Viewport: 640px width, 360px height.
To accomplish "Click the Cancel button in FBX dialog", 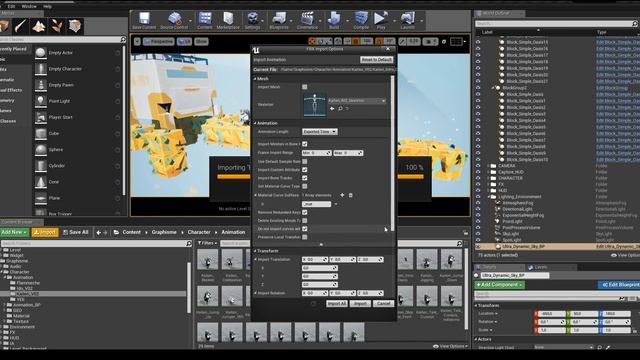I will 384,304.
